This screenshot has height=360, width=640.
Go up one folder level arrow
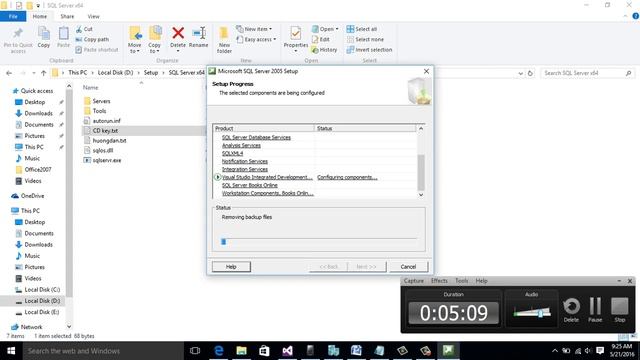pyautogui.click(x=43, y=73)
